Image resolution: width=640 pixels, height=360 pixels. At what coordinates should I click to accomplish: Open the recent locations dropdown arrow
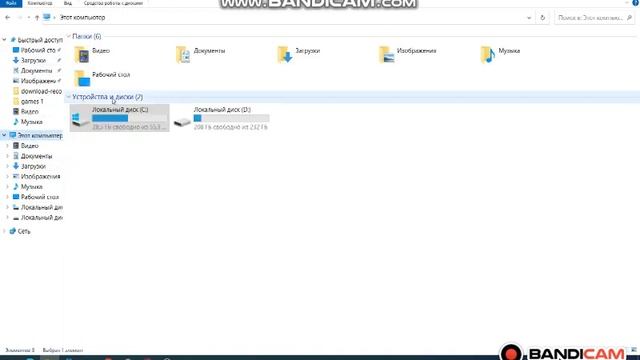29,18
